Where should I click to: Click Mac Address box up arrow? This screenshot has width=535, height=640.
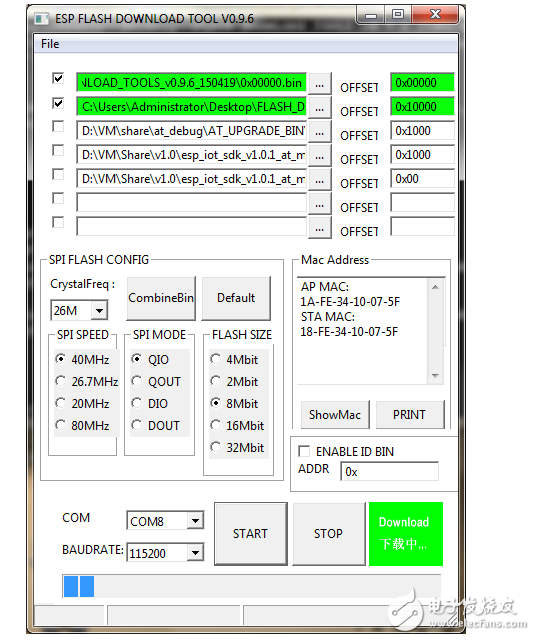click(435, 287)
